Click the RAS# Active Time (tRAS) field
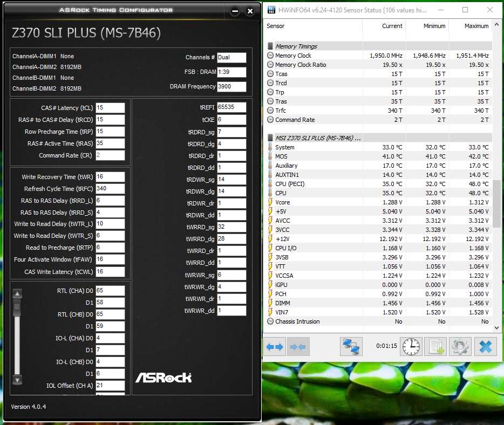The image size is (504, 425). [110, 143]
